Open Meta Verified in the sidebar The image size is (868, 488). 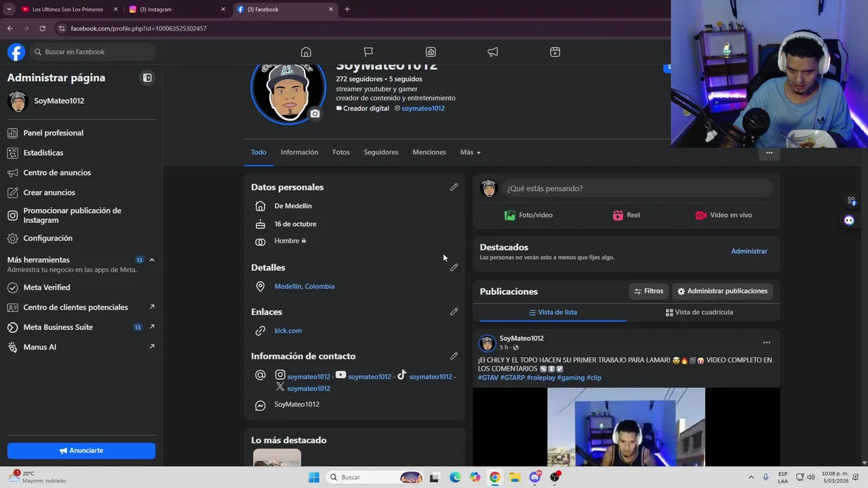pos(81,287)
